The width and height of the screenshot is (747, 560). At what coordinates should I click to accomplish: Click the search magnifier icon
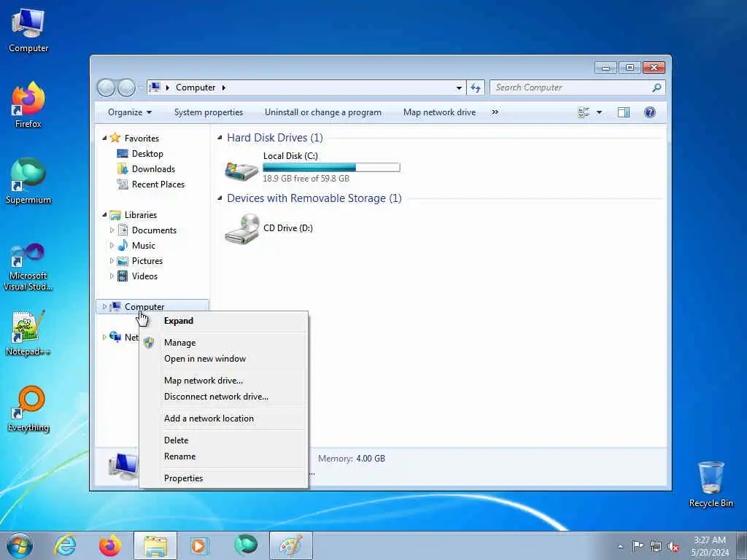(x=657, y=87)
